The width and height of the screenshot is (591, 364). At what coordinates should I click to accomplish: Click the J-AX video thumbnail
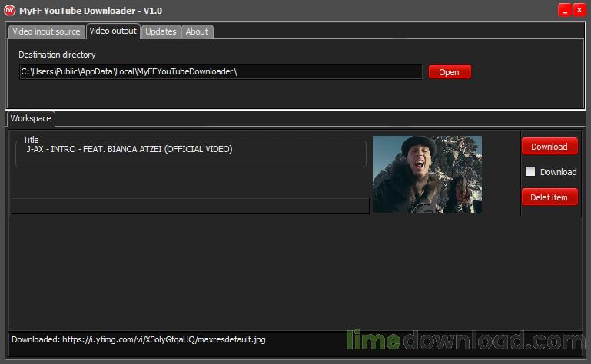[427, 174]
